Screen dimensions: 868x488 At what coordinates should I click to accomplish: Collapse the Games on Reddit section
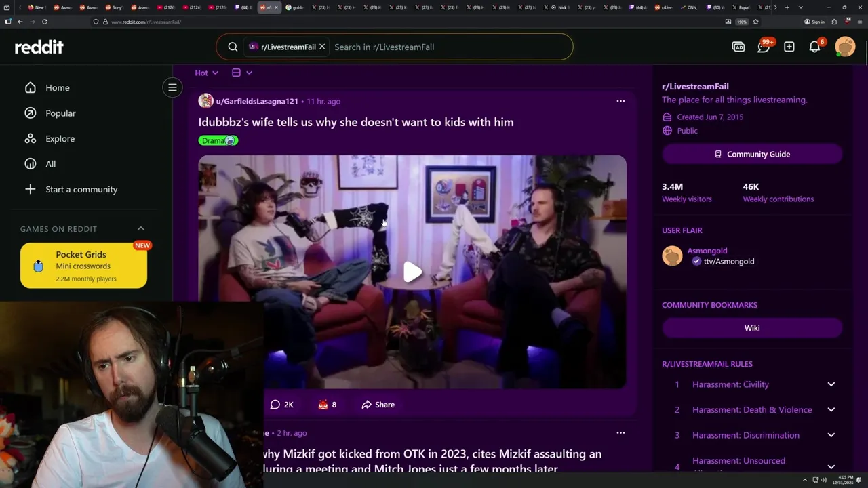click(x=141, y=228)
